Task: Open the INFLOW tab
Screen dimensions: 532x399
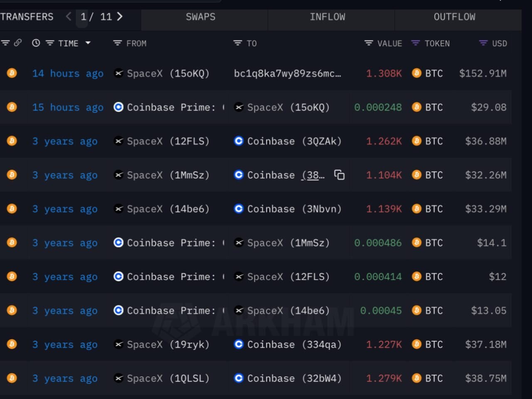Action: click(x=327, y=17)
